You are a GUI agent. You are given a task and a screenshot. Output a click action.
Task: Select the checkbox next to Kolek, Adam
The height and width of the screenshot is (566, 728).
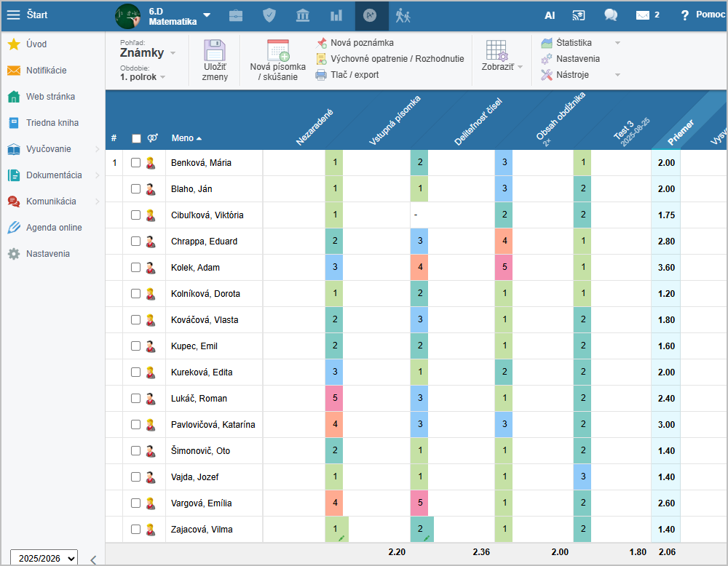click(135, 268)
